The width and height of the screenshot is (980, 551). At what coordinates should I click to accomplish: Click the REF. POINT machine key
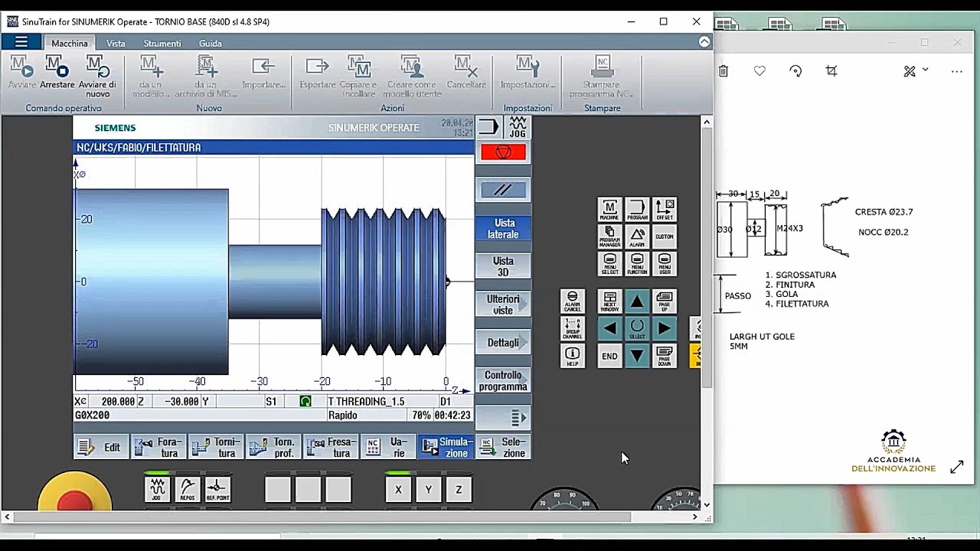pyautogui.click(x=217, y=489)
